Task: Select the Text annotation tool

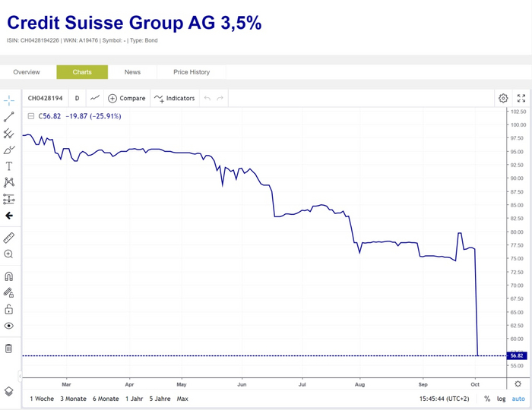Action: (9, 166)
